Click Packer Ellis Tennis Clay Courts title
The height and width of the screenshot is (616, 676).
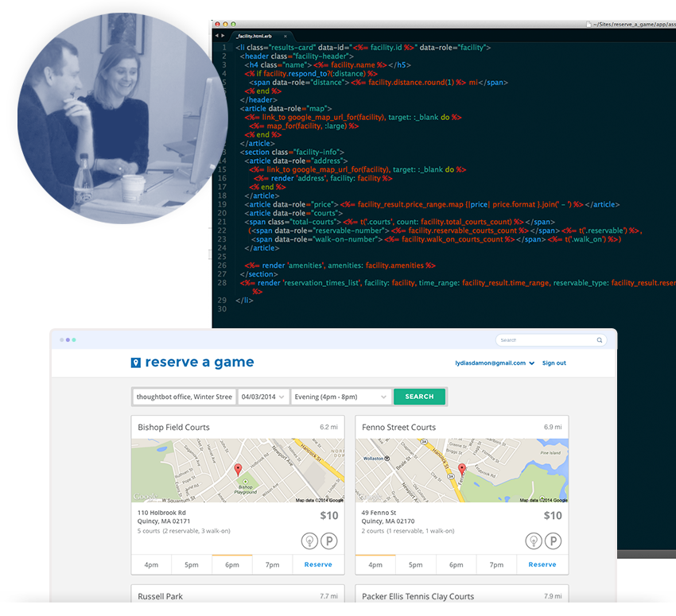(418, 597)
